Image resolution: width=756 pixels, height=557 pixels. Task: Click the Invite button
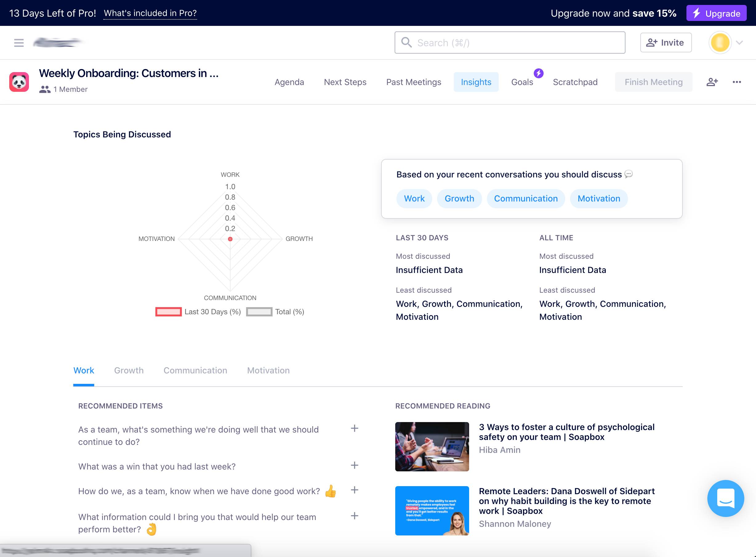point(666,43)
